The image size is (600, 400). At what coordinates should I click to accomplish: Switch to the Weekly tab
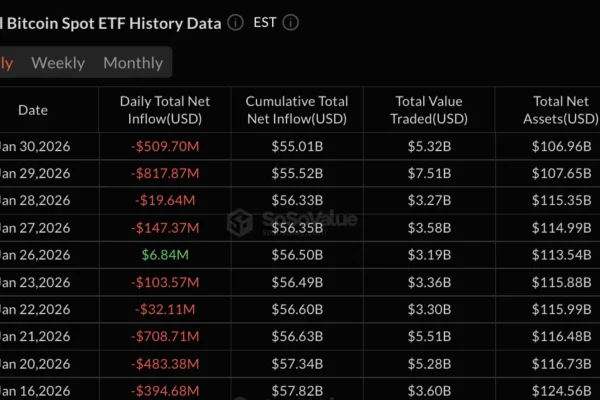58,63
